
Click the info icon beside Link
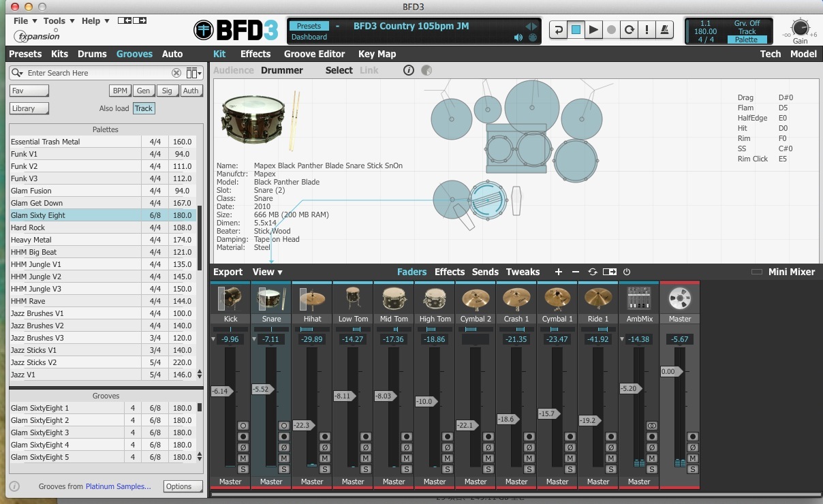click(409, 70)
